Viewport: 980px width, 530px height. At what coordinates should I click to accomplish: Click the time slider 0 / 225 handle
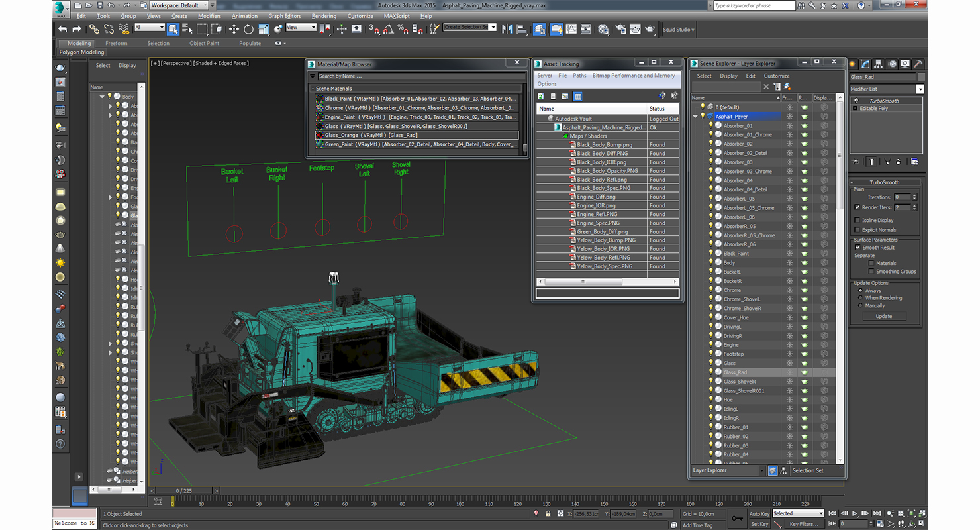[184, 490]
